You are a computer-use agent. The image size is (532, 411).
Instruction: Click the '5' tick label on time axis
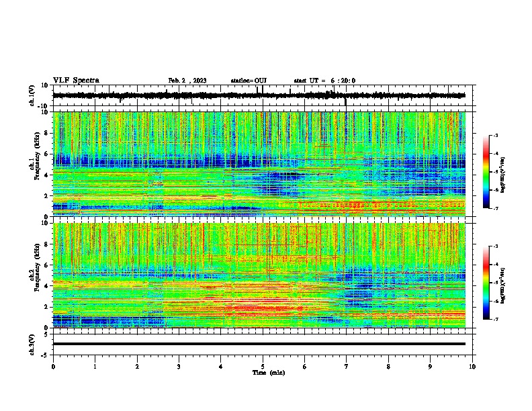pyautogui.click(x=263, y=367)
